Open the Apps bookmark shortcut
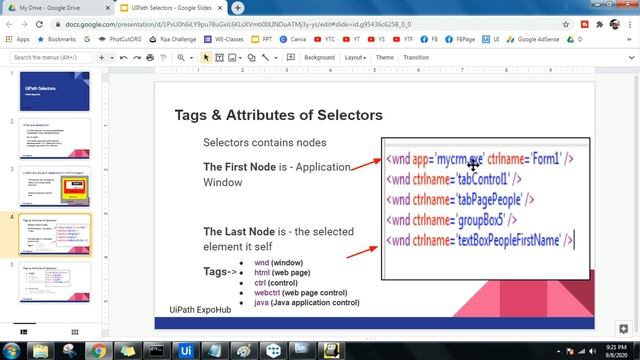 (x=18, y=39)
